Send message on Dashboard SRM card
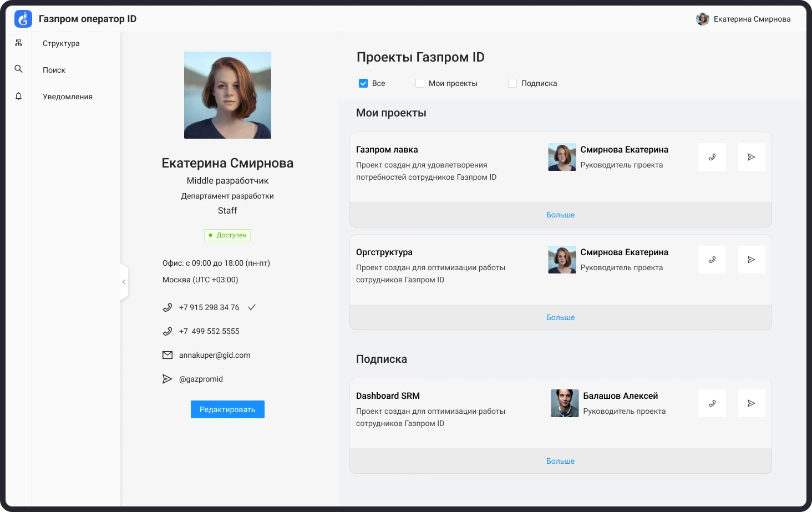The width and height of the screenshot is (812, 512). click(x=752, y=403)
